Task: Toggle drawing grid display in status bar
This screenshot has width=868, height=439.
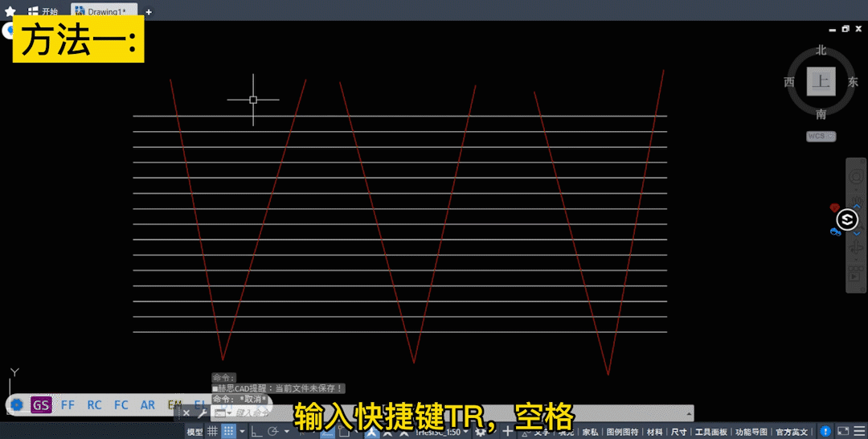Action: (x=212, y=431)
